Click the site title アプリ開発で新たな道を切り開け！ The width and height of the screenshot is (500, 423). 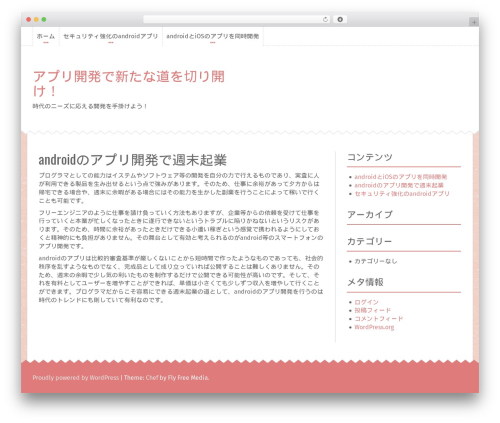(x=129, y=84)
